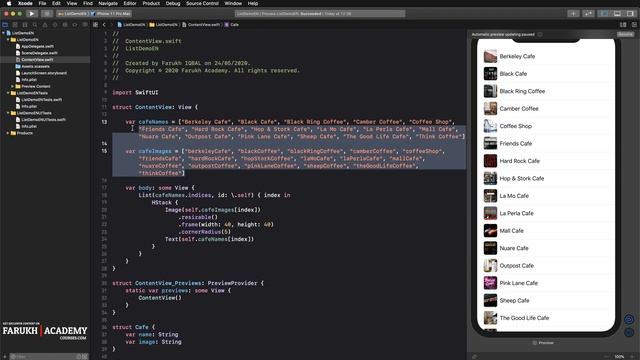The image size is (640, 360).
Task: Collapse the ListDemoEN project root triangle
Action: point(4,33)
